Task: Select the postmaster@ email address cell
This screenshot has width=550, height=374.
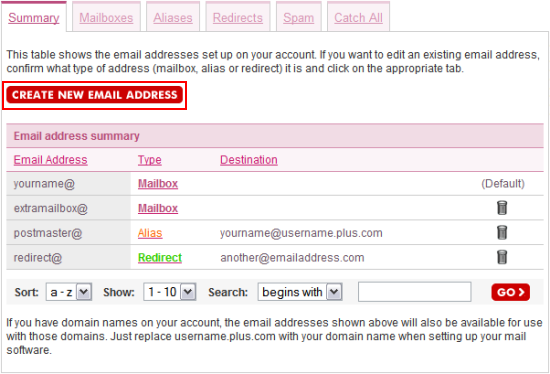Action: [x=68, y=233]
